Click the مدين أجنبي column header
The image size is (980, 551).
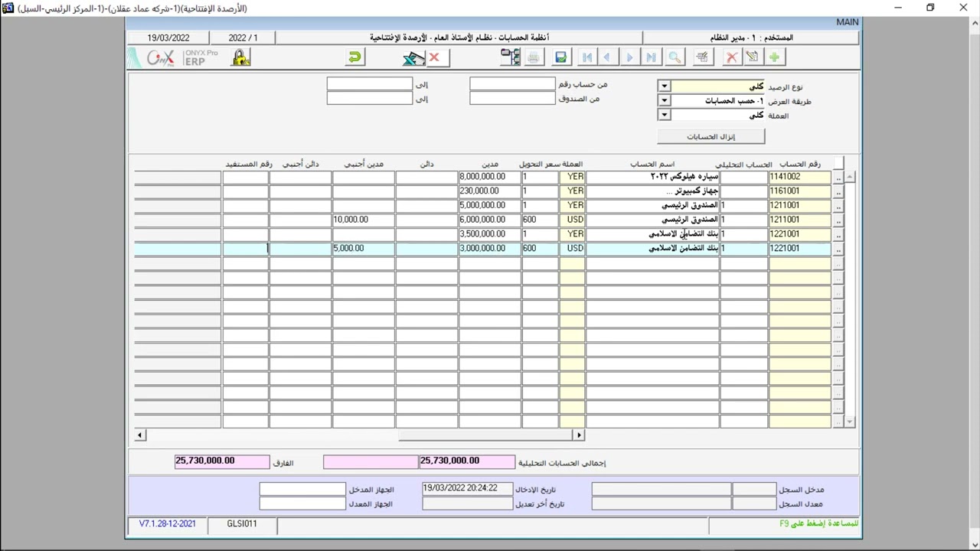tap(364, 164)
